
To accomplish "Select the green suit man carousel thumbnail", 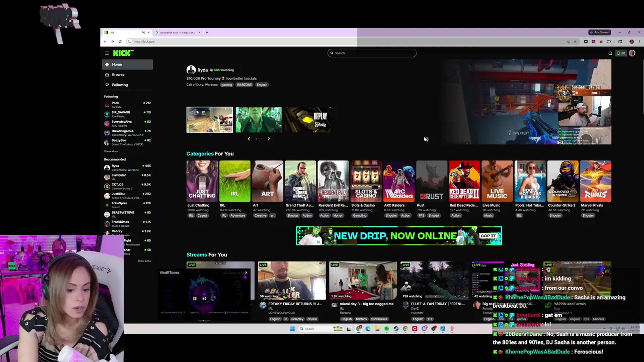I will (x=259, y=120).
